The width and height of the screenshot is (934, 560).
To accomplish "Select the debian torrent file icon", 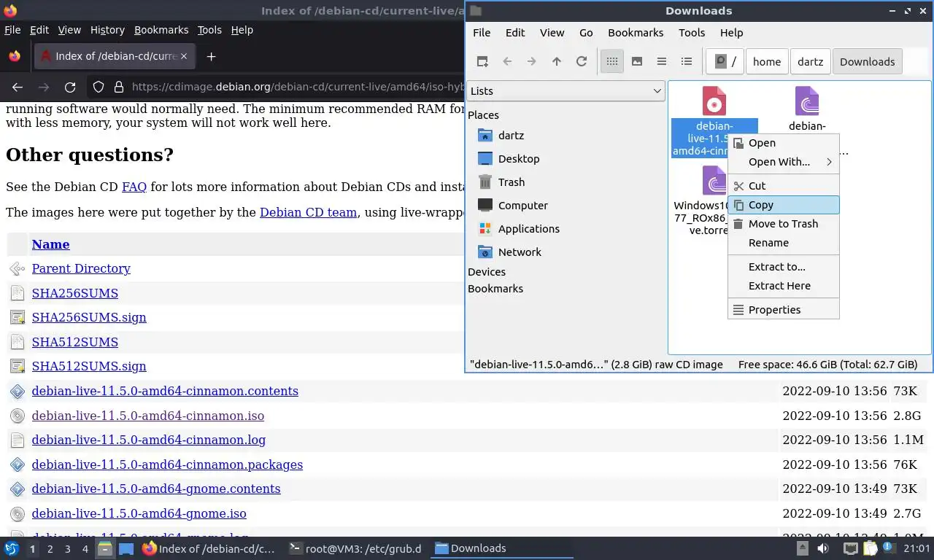I will coord(807,101).
